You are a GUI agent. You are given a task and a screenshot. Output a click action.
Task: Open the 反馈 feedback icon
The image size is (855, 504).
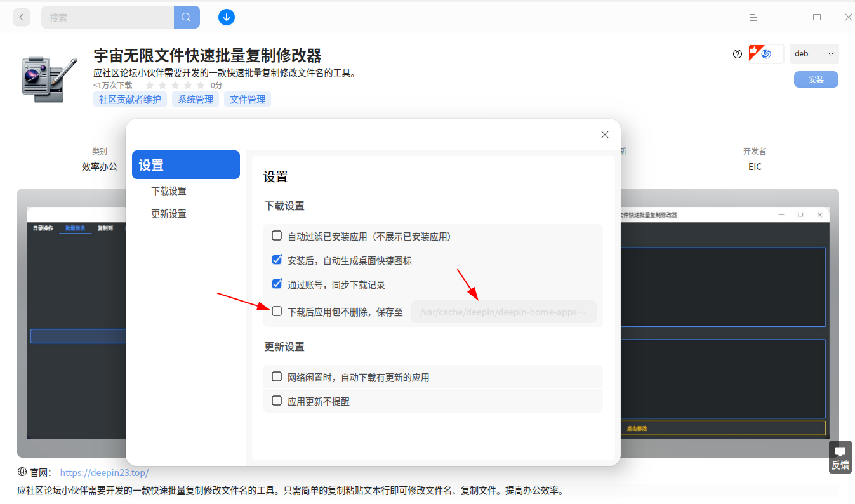pyautogui.click(x=840, y=457)
